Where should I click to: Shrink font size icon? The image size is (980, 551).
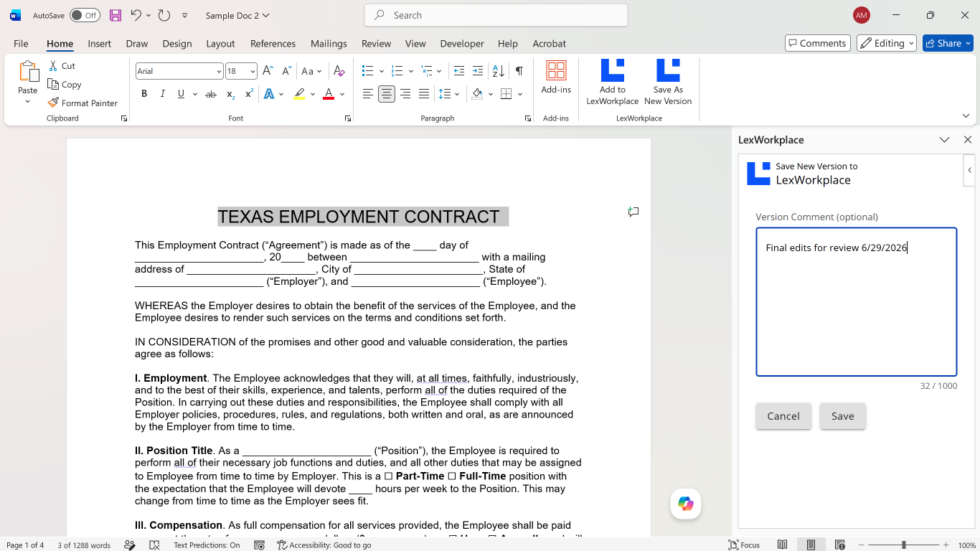pos(286,71)
